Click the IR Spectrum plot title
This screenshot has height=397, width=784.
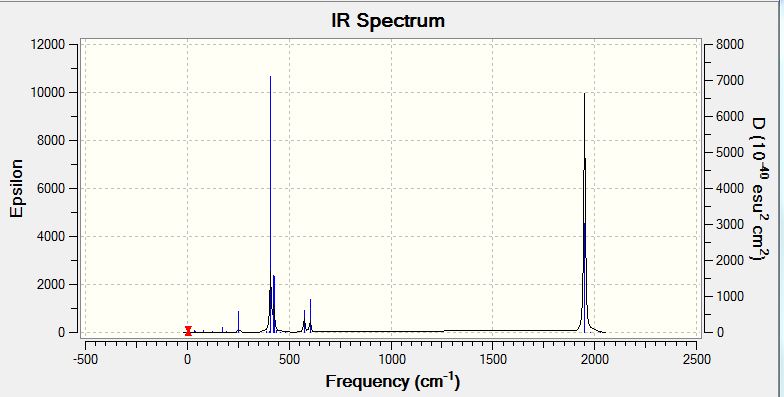point(388,21)
